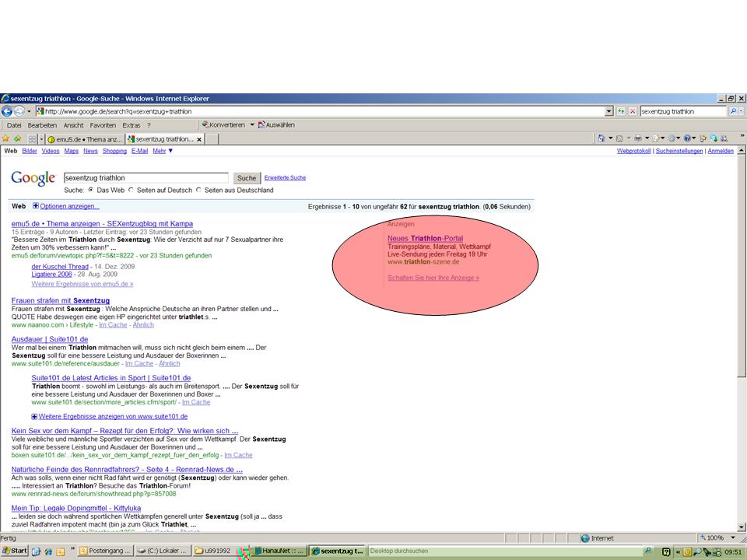The height and width of the screenshot is (560, 747).
Task: Click the Refresh page icon
Action: pyautogui.click(x=621, y=111)
